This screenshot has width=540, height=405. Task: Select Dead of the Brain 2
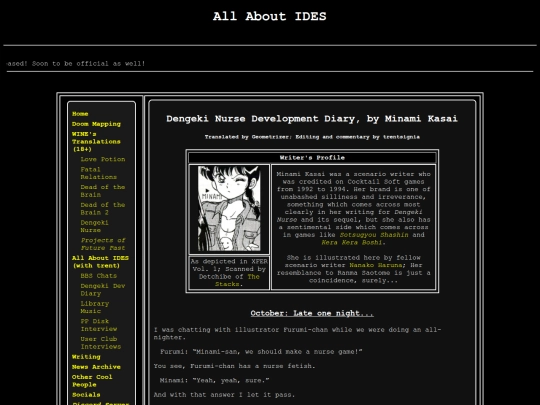[x=103, y=209]
